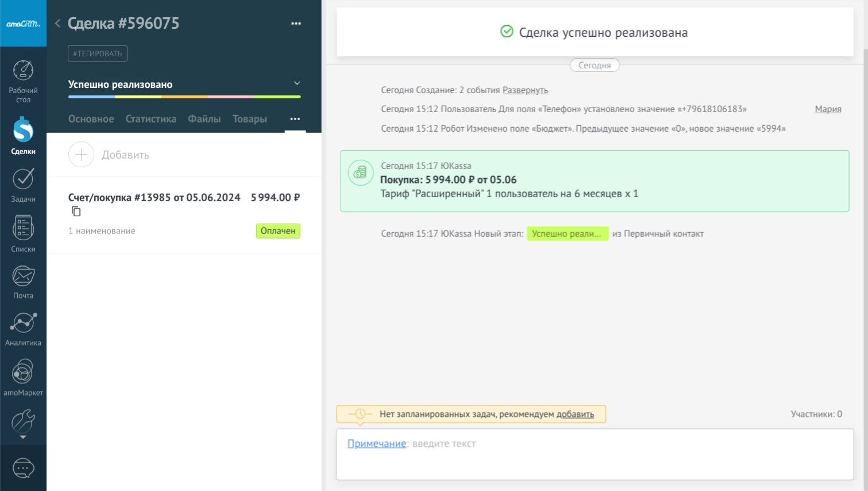Click the Развернуть link to expand events
The width and height of the screenshot is (868, 491).
(x=525, y=90)
